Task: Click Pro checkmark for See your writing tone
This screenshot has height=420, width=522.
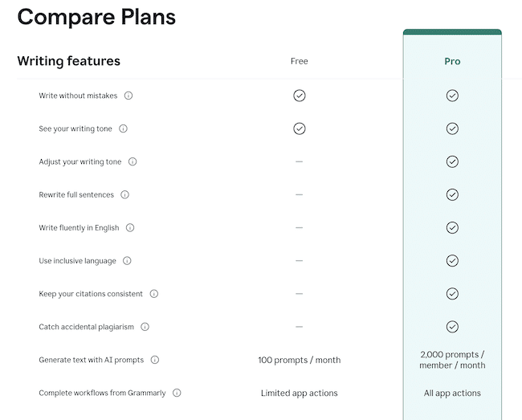Action: click(452, 128)
